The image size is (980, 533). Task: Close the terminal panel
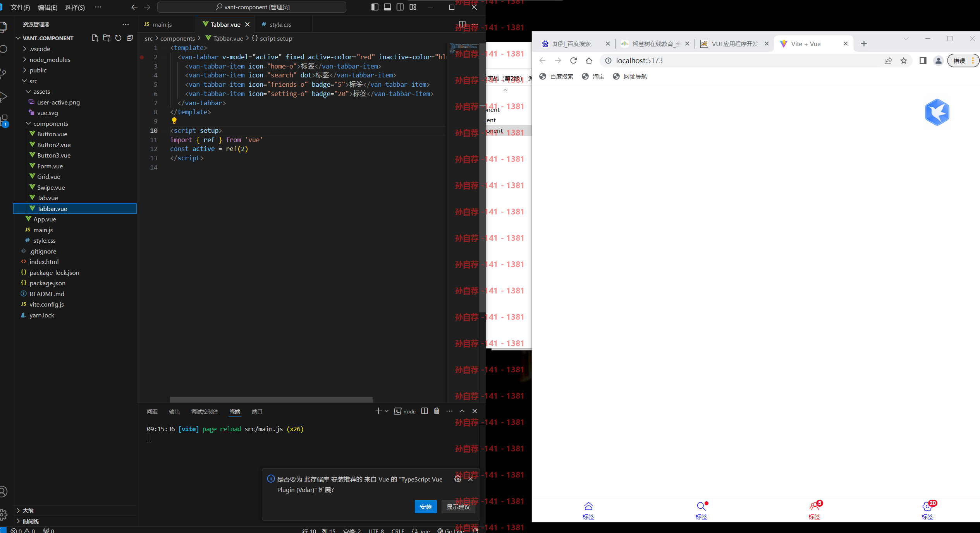point(475,411)
